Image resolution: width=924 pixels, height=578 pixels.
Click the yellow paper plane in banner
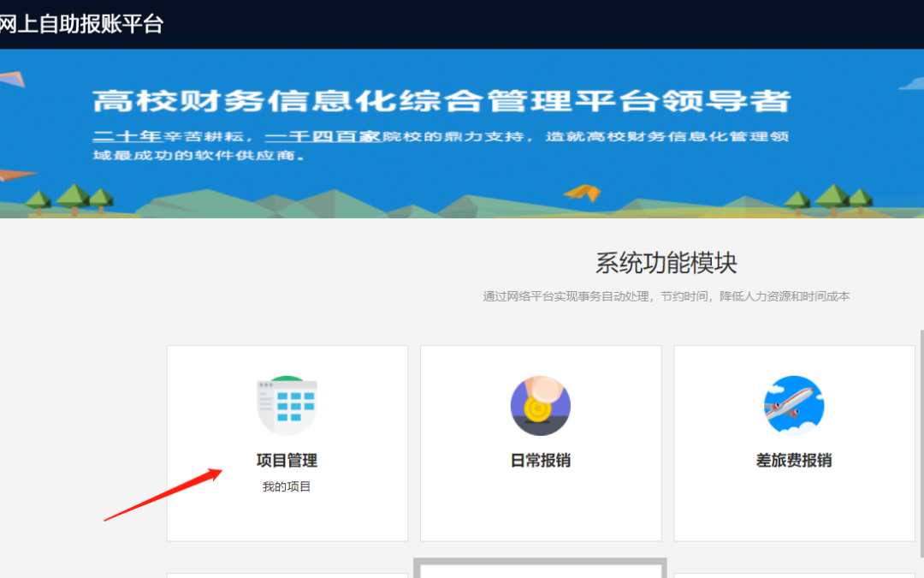tap(583, 192)
